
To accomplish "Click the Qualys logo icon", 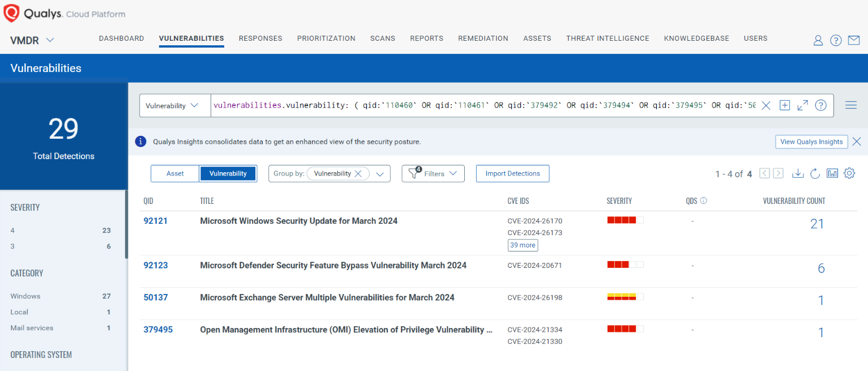I will [12, 13].
